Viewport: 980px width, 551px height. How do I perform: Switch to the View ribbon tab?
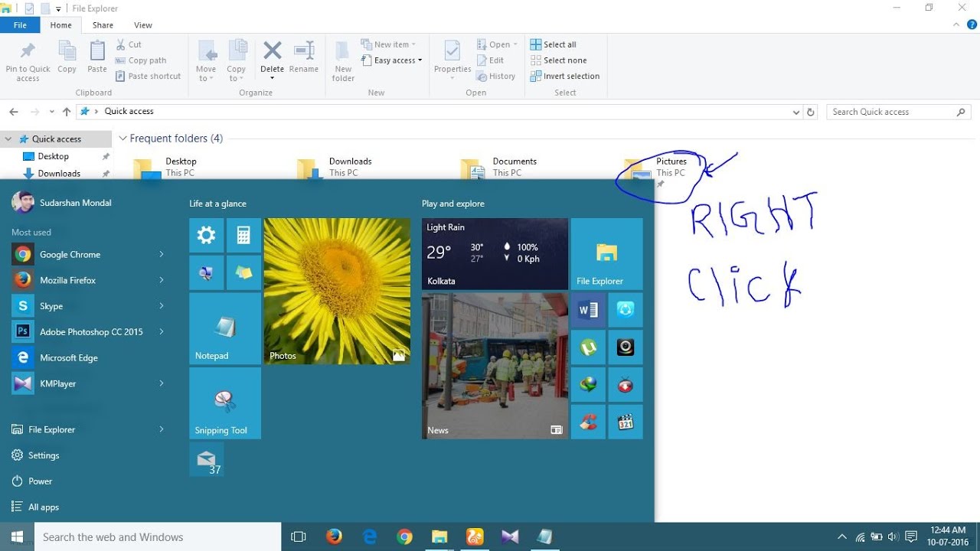143,25
